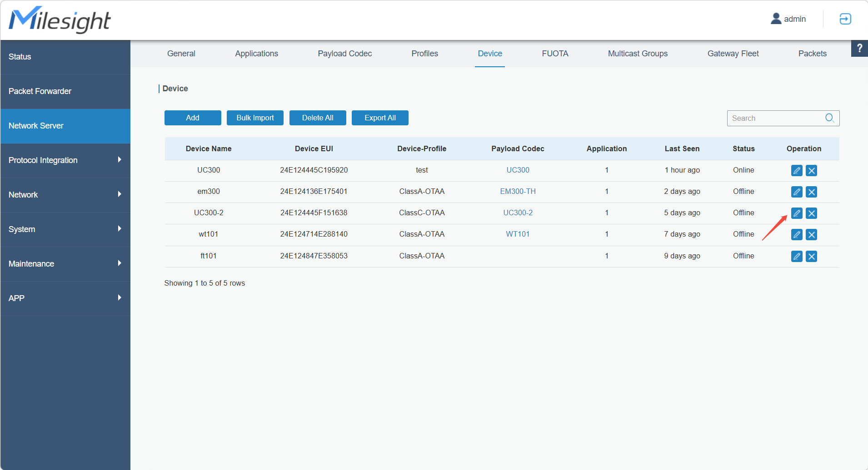Click the Payload Codec column header
The height and width of the screenshot is (470, 868).
518,148
